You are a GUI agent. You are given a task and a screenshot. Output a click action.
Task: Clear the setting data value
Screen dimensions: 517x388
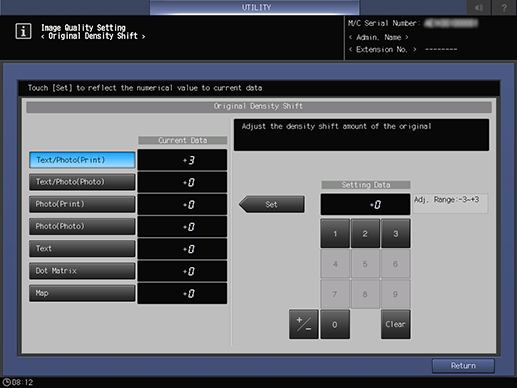[395, 324]
